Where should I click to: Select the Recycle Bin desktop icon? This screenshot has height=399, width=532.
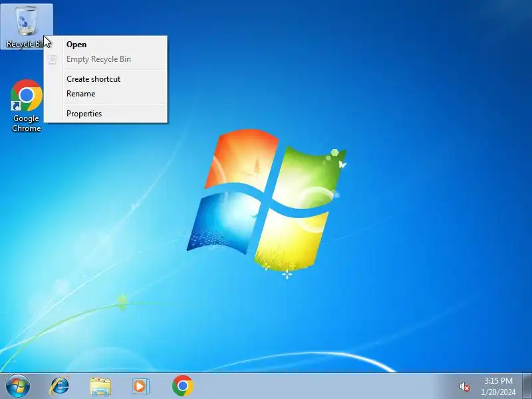pos(27,27)
